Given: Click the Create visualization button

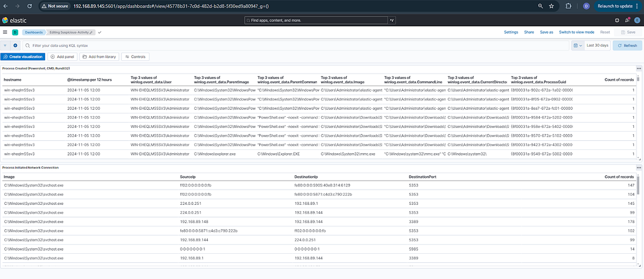Looking at the screenshot, I should coord(23,56).
